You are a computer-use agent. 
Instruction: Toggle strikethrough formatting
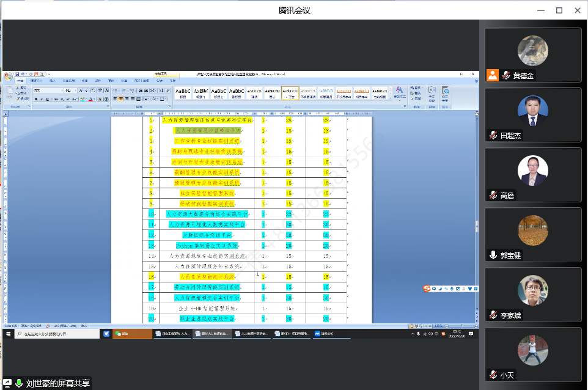[x=56, y=99]
